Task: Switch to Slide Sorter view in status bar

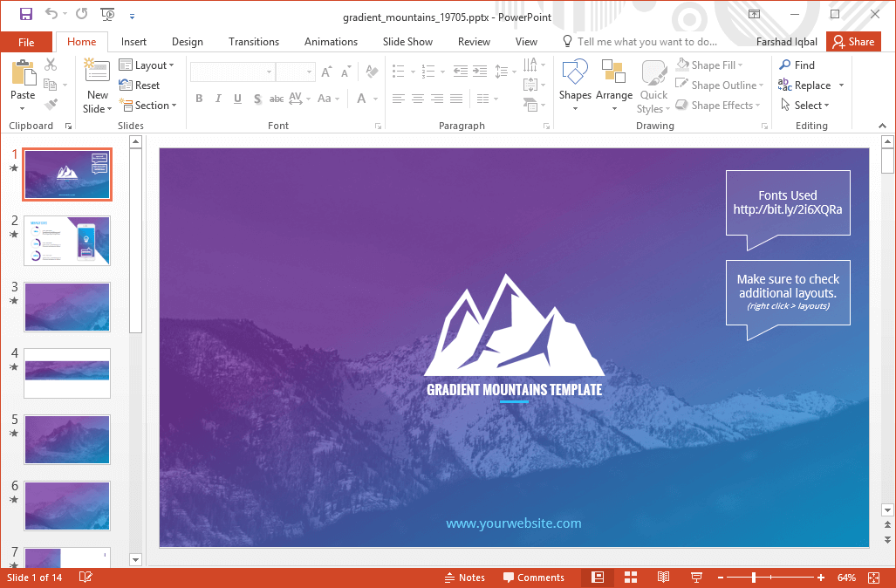Action: pyautogui.click(x=630, y=577)
